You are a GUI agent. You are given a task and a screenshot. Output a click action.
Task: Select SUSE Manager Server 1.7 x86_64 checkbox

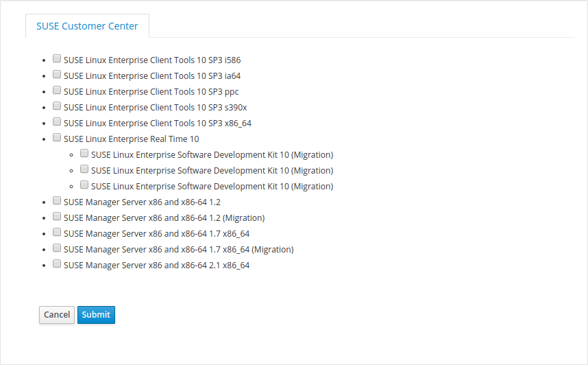point(57,232)
